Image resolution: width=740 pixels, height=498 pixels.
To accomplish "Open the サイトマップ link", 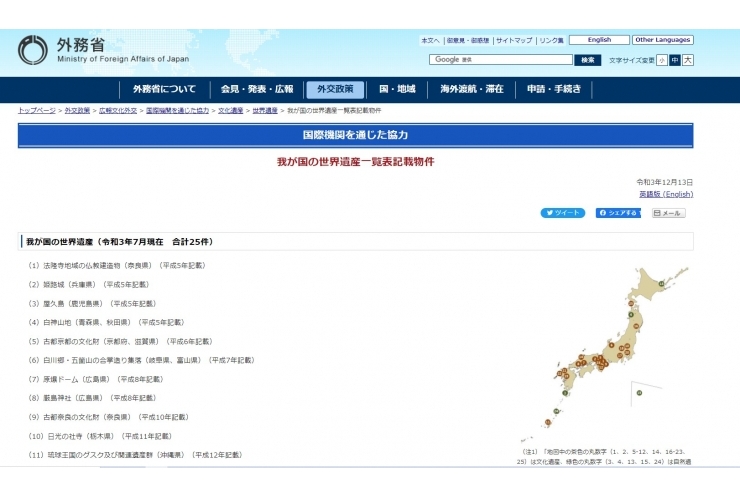I will click(x=514, y=41).
